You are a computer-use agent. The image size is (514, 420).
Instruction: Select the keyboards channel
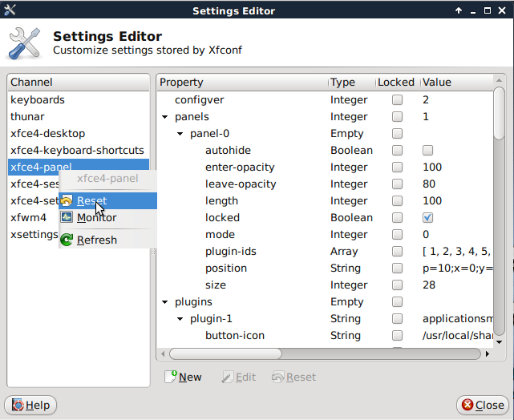point(79,99)
